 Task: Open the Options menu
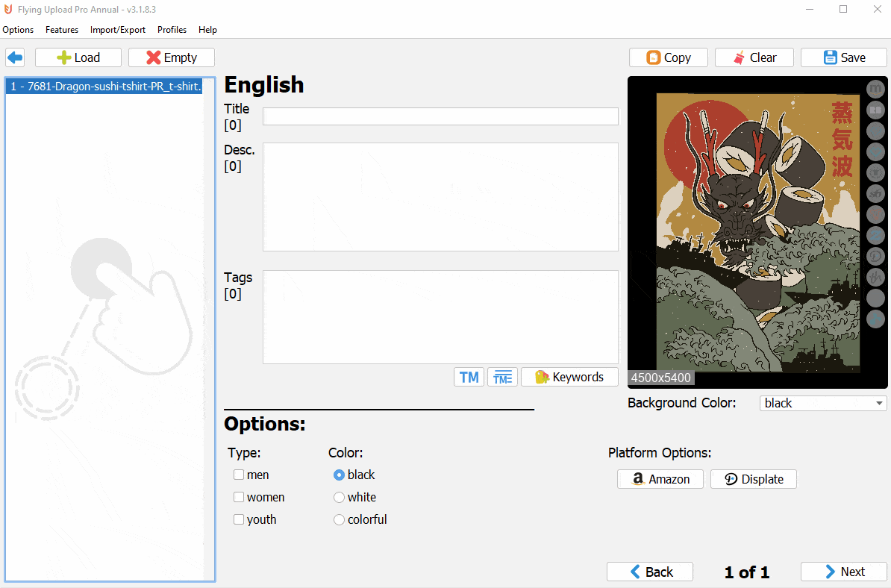(x=18, y=30)
